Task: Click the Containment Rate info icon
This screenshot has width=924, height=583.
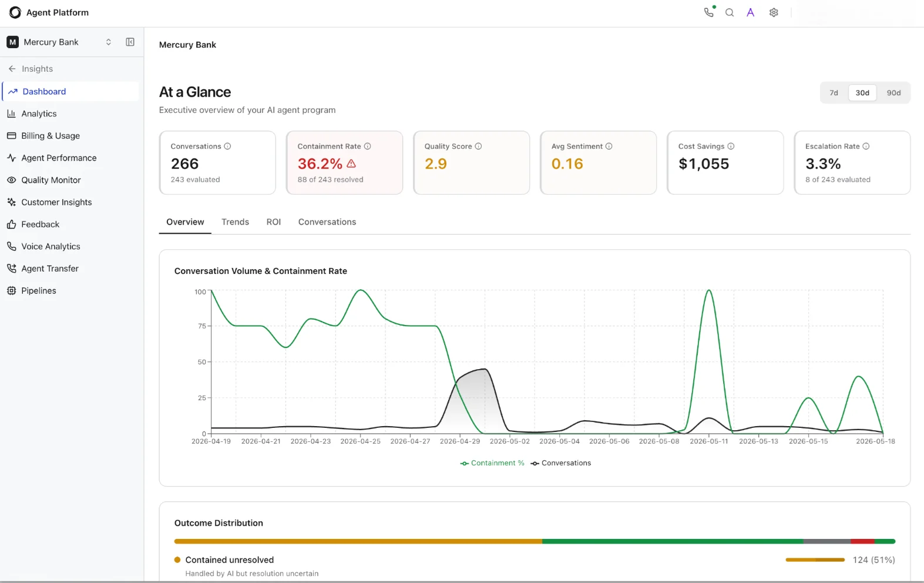Action: pos(367,146)
